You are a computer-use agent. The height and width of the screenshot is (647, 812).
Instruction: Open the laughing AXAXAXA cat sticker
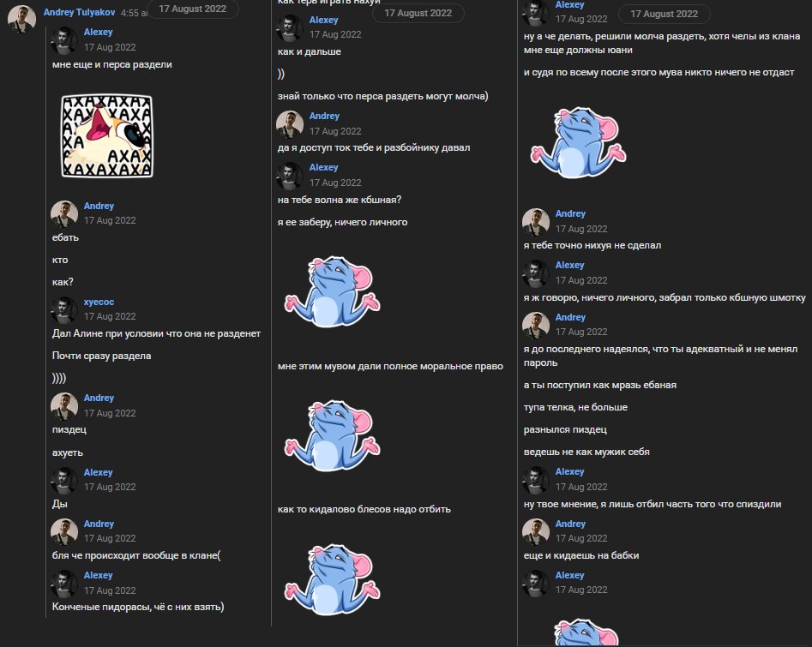(107, 136)
